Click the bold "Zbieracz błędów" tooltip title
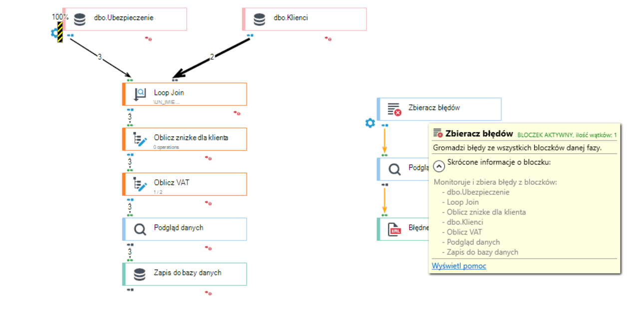This screenshot has height=318, width=644. pyautogui.click(x=479, y=133)
